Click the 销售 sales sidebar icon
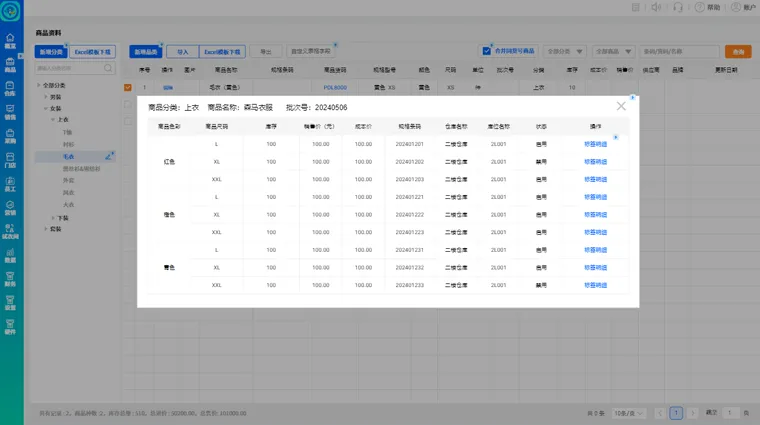Image resolution: width=760 pixels, height=425 pixels. point(10,110)
